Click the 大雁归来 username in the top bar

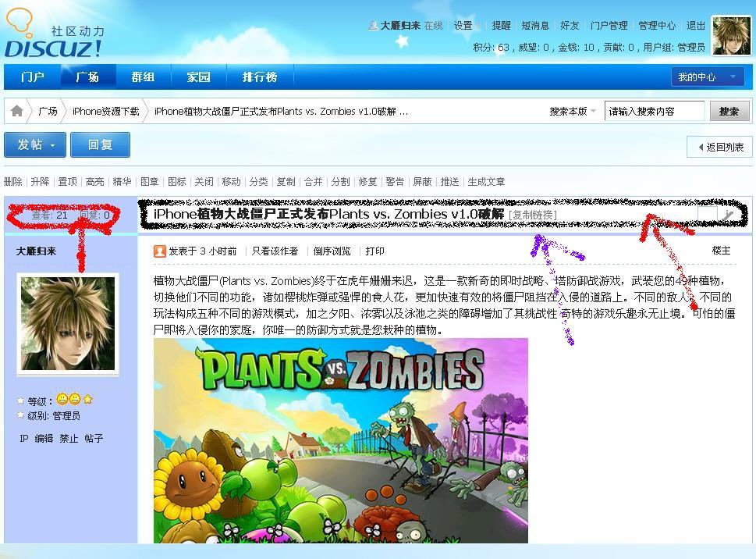pyautogui.click(x=400, y=26)
